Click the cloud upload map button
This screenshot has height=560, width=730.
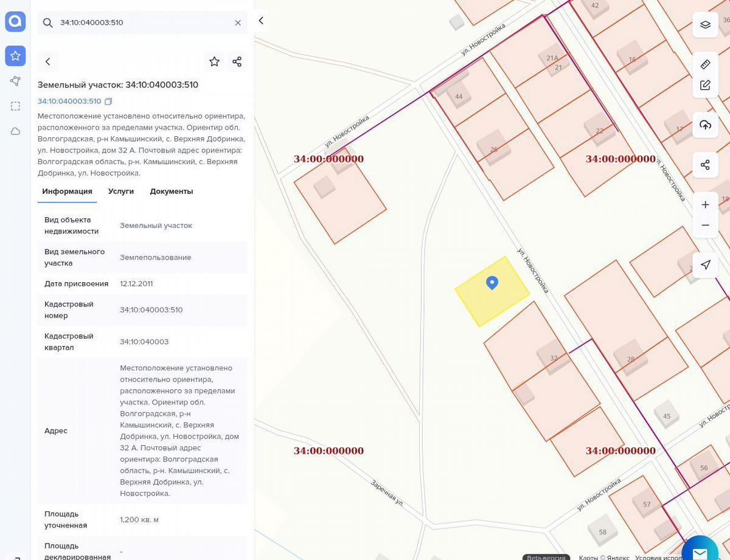tap(705, 125)
